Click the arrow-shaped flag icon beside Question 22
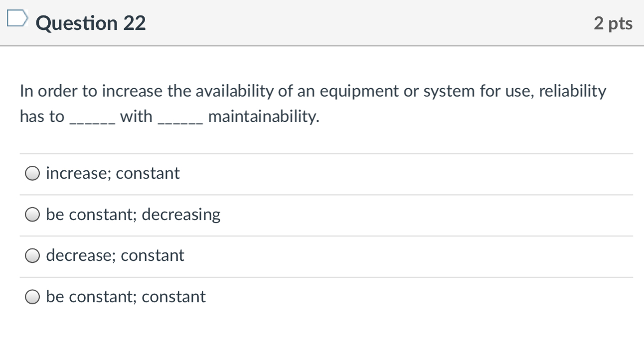The width and height of the screenshot is (644, 338). point(18,17)
